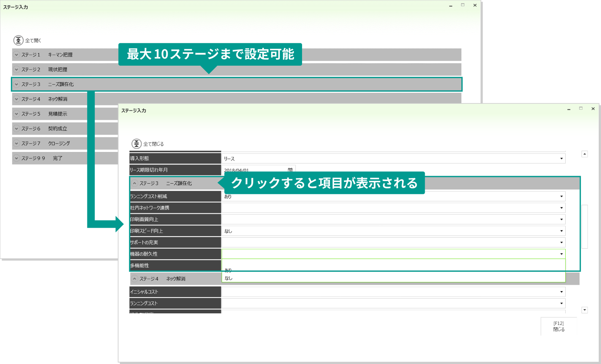Click the chevron icon on ステージ1 キーマン把握
The width and height of the screenshot is (601, 364).
(x=17, y=54)
